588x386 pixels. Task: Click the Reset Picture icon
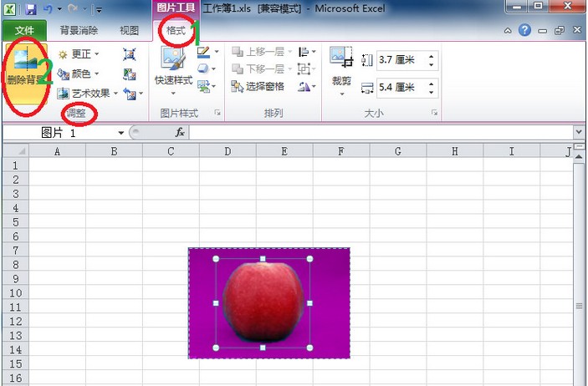130,94
